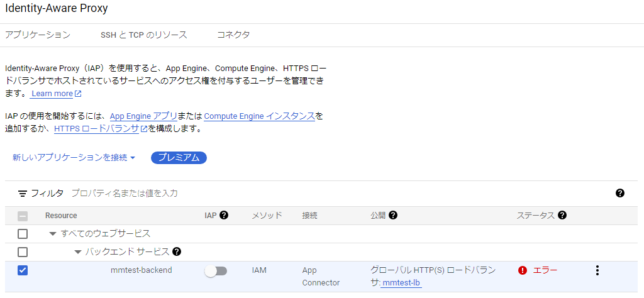Click the help icon next to IAP column

(x=223, y=216)
